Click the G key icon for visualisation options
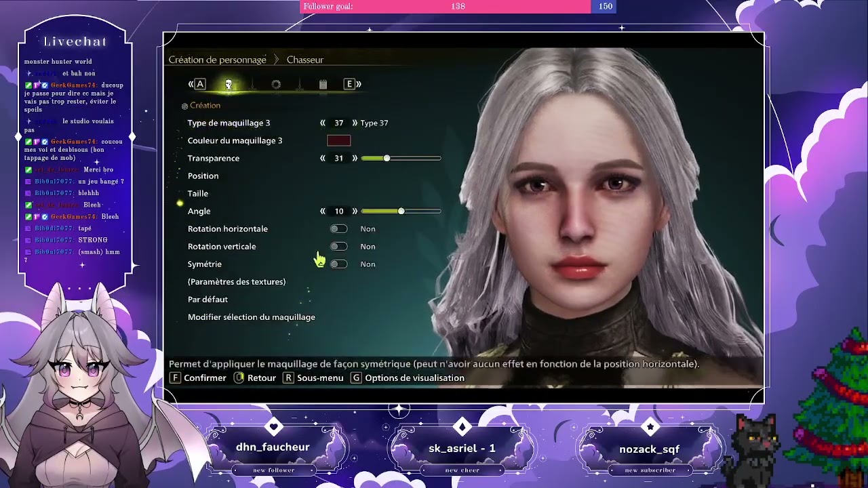Image resolution: width=868 pixels, height=488 pixels. click(x=356, y=378)
